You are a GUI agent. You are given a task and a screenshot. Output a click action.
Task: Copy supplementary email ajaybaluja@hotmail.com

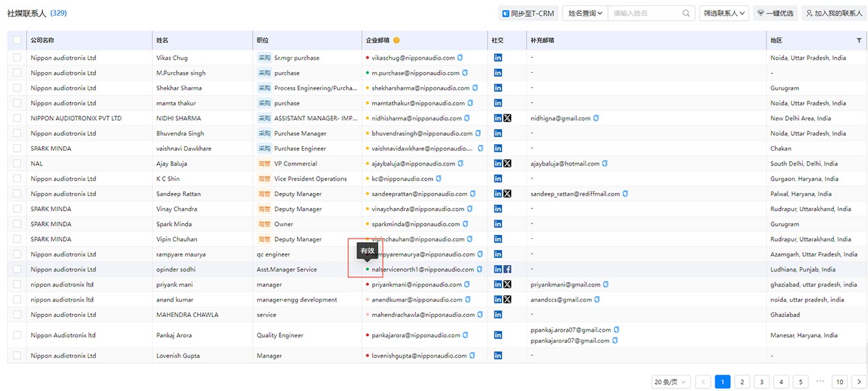(x=605, y=164)
